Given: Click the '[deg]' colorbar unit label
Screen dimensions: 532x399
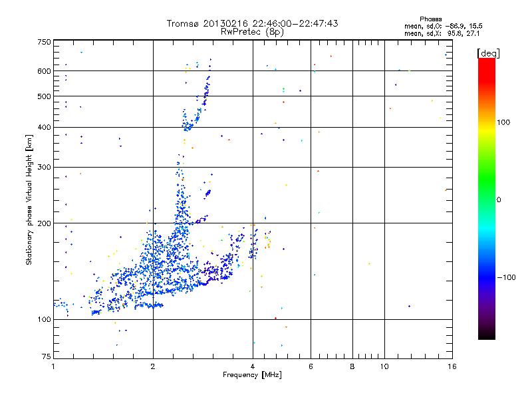Looking at the screenshot, I should pos(488,53).
